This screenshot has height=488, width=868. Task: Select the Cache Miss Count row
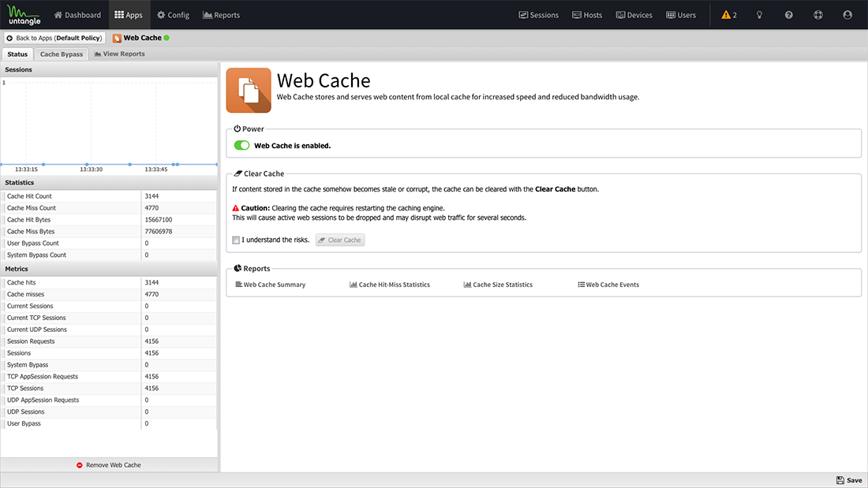(x=109, y=208)
